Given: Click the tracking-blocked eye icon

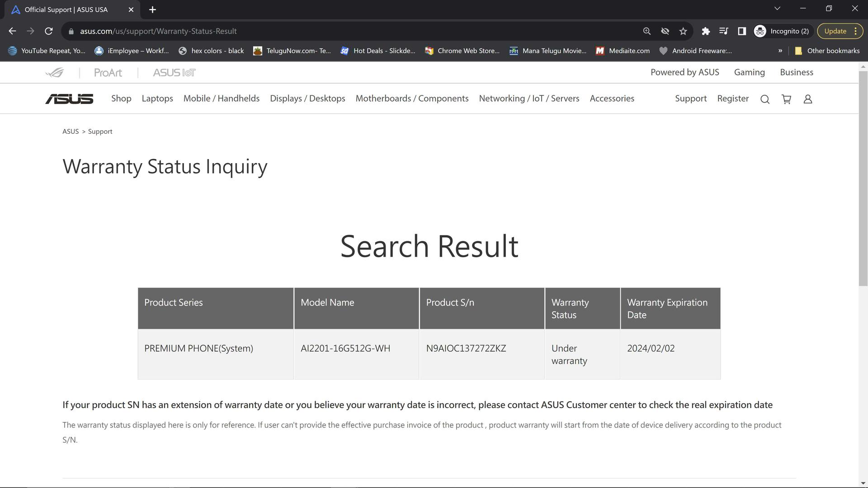Looking at the screenshot, I should (665, 31).
